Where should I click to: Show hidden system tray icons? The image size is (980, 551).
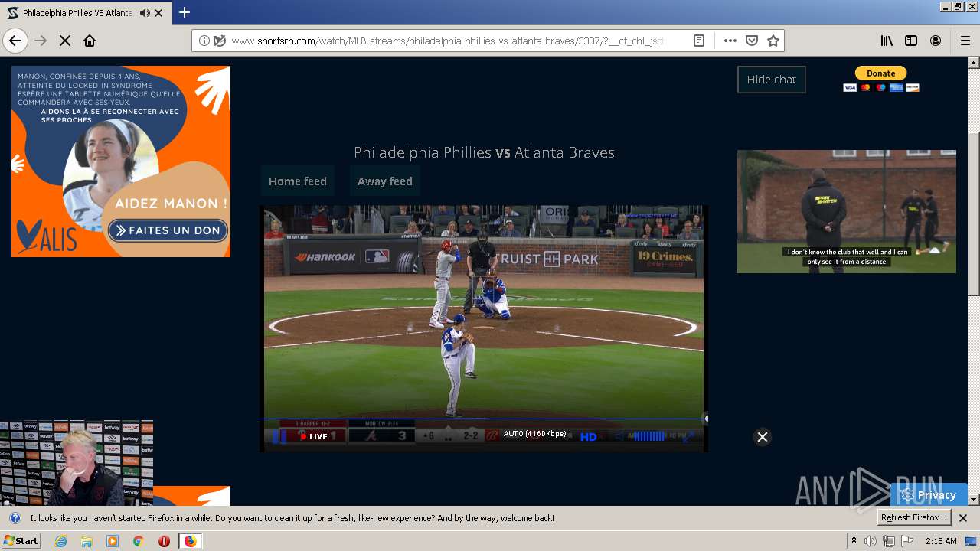click(854, 541)
